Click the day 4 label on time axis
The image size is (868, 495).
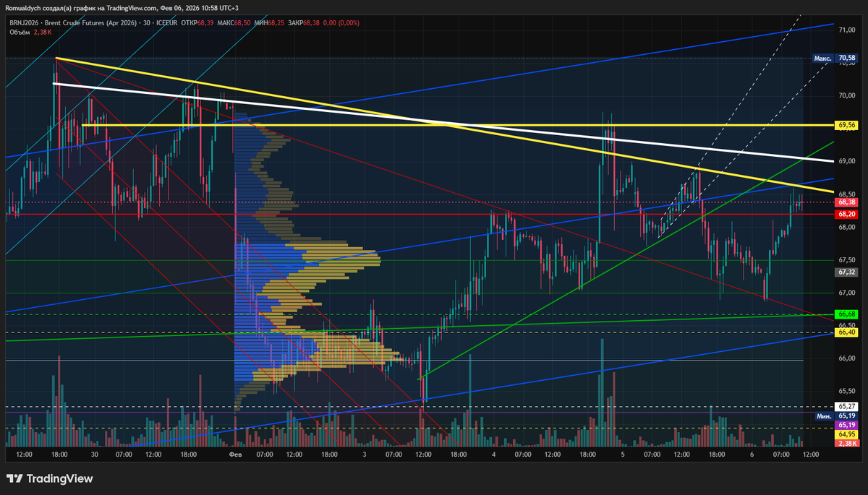[x=493, y=455]
